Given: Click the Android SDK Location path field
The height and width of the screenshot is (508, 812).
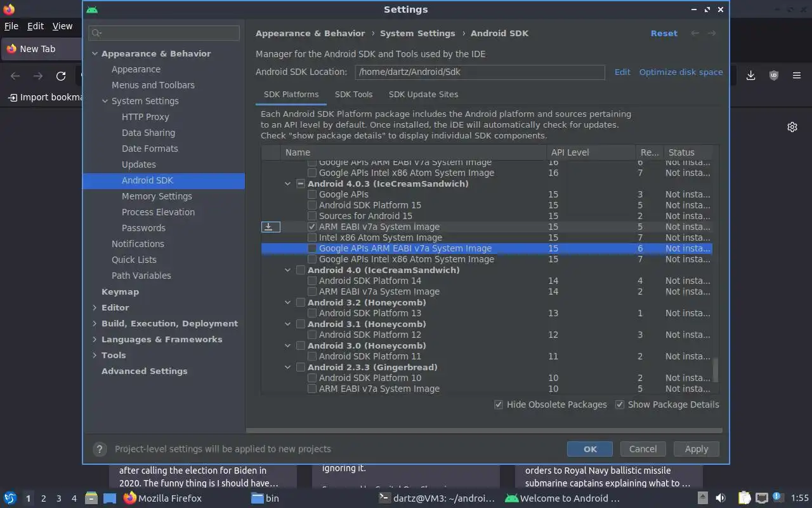Looking at the screenshot, I should pos(480,72).
